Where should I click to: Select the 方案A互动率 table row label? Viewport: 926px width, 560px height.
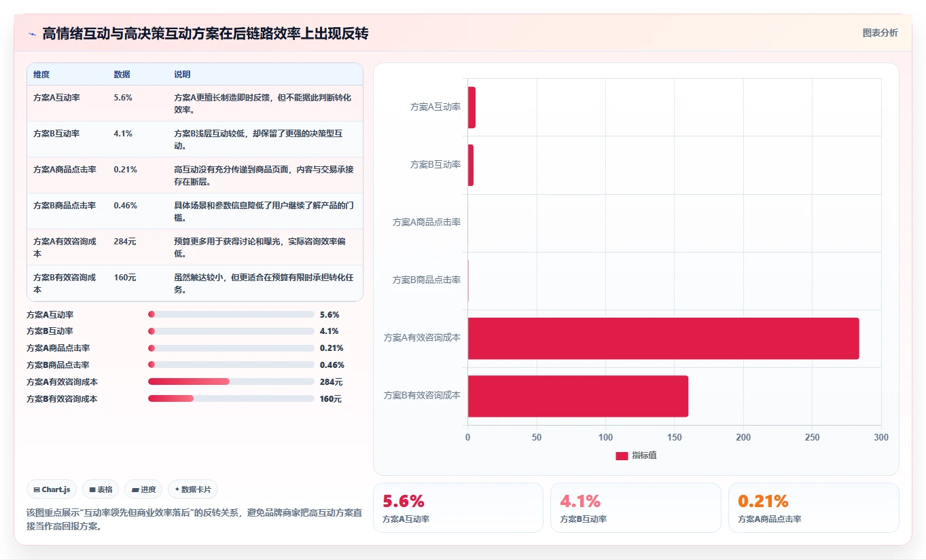coord(56,98)
